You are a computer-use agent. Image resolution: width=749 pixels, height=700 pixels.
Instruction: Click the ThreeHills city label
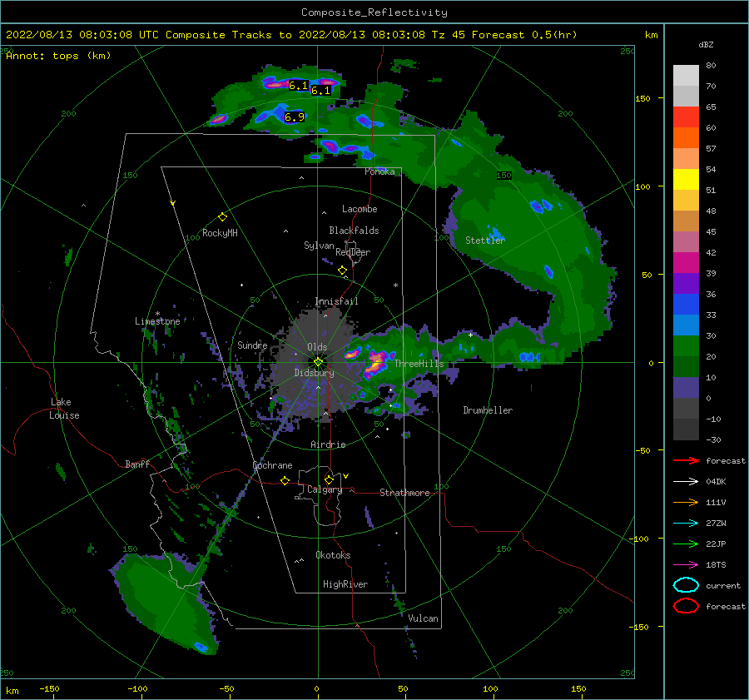419,364
